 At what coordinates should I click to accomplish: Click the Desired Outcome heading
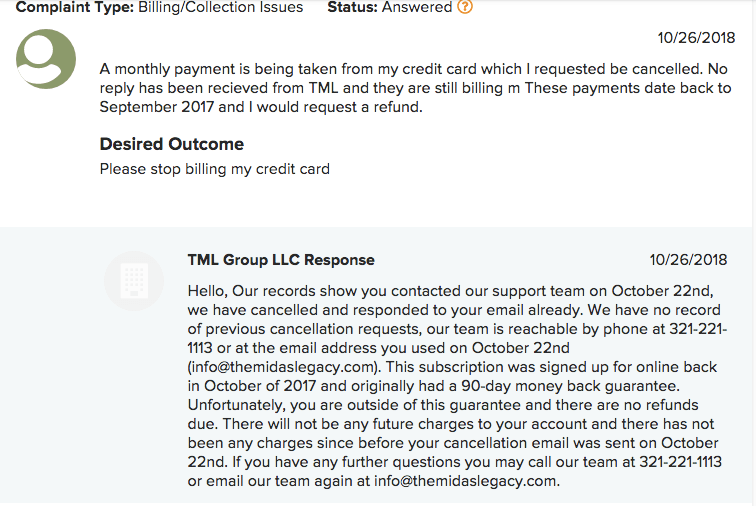click(172, 144)
